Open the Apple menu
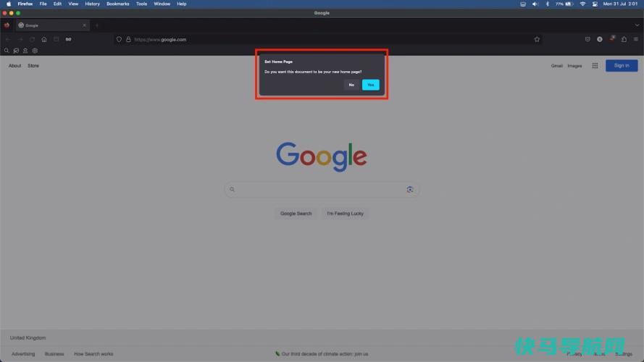 9,4
